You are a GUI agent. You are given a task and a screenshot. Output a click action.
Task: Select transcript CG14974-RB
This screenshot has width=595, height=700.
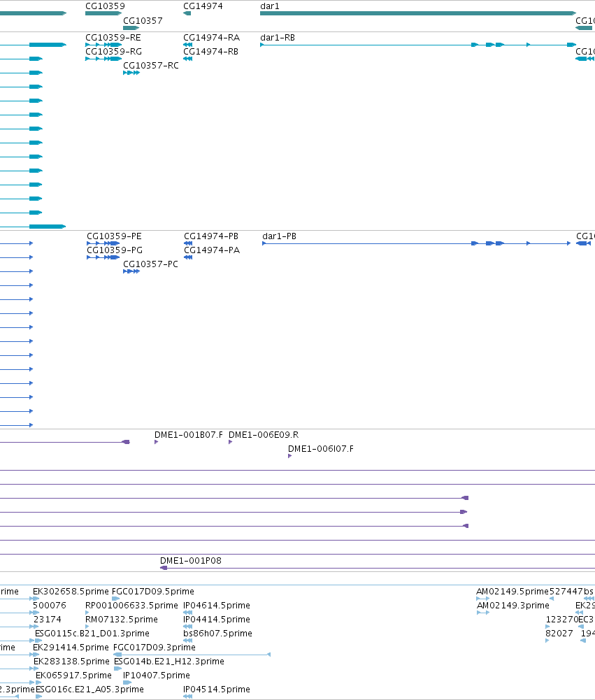211,52
